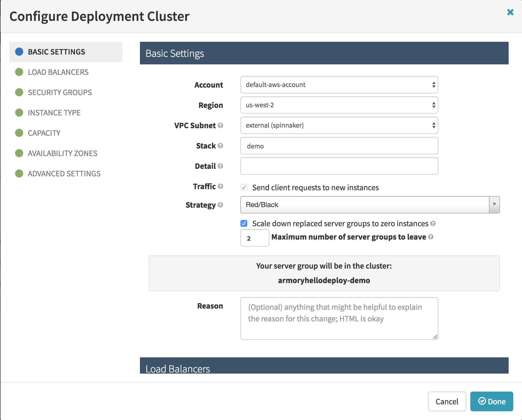This screenshot has height=420, width=522.
Task: Select Advanced Settings in the sidebar
Action: coord(64,174)
